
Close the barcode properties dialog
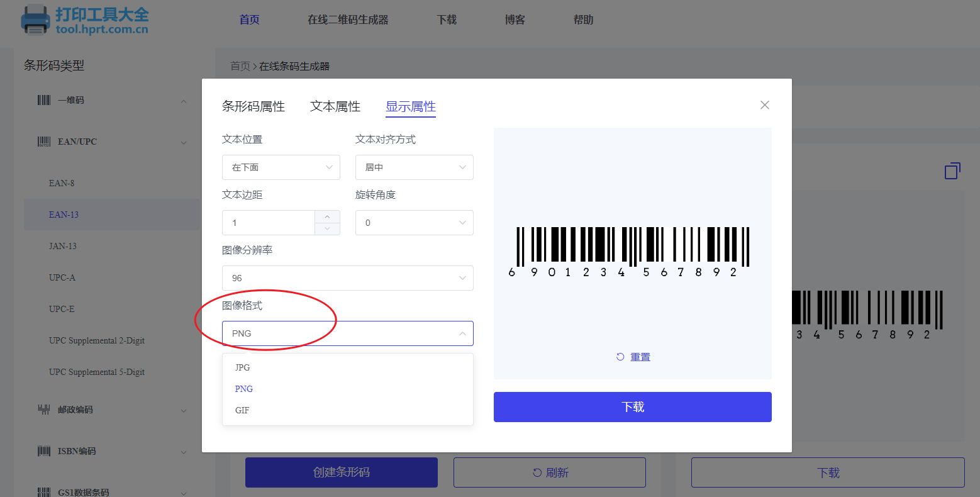coord(765,105)
